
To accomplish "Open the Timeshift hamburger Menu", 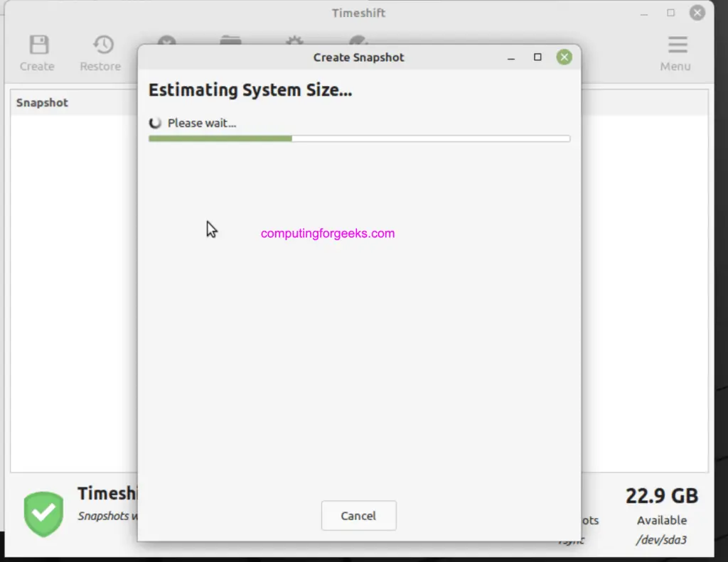I will [x=675, y=53].
